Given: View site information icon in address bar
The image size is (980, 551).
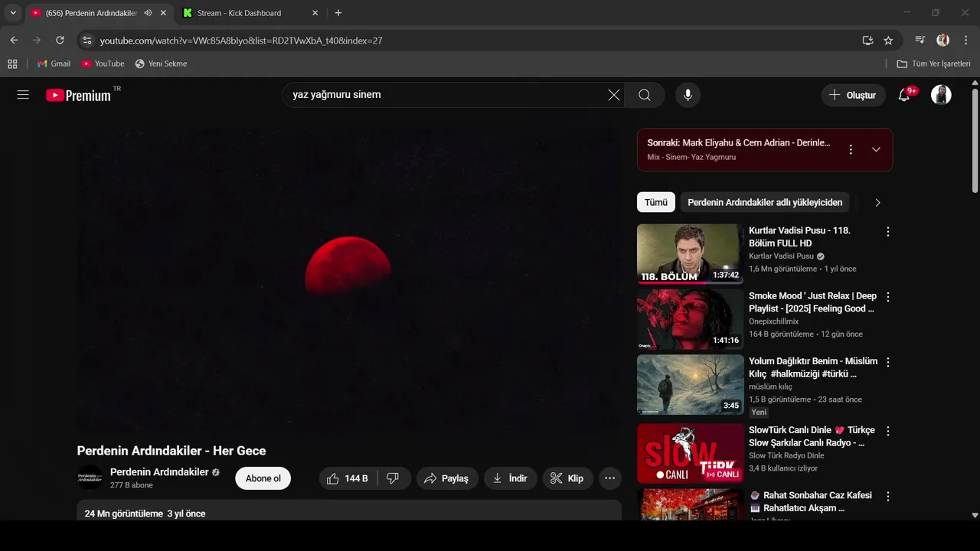Looking at the screenshot, I should [x=87, y=40].
